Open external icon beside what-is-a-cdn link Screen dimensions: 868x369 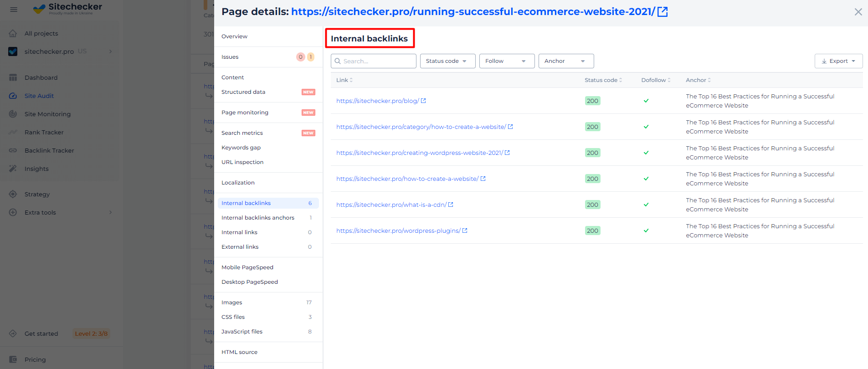451,205
